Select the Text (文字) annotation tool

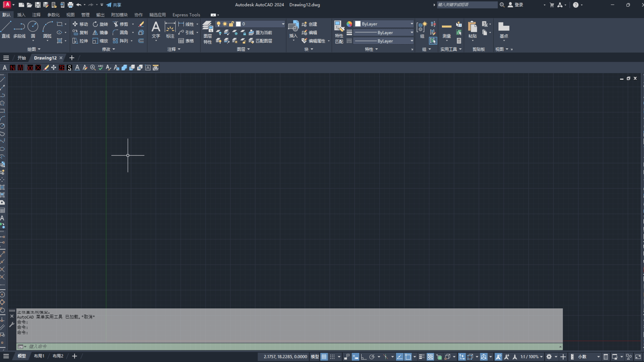tap(156, 29)
